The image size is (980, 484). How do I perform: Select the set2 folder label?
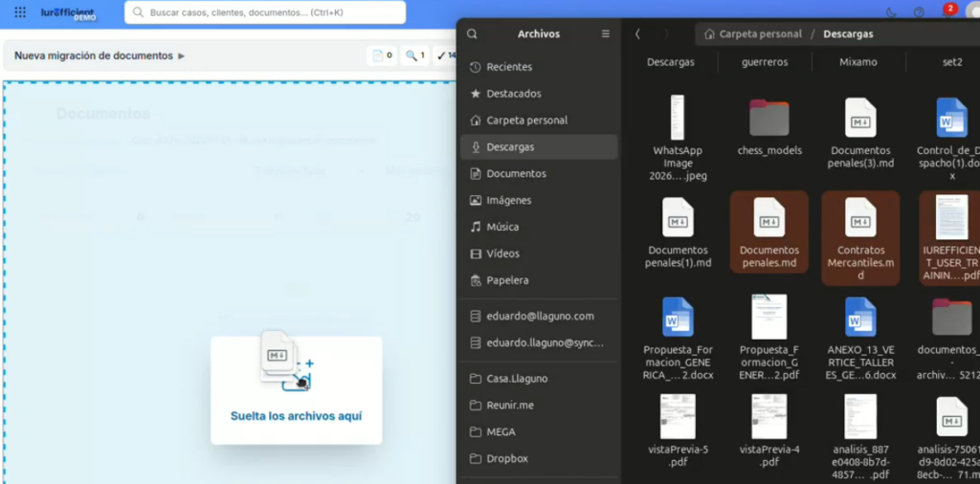(x=952, y=62)
